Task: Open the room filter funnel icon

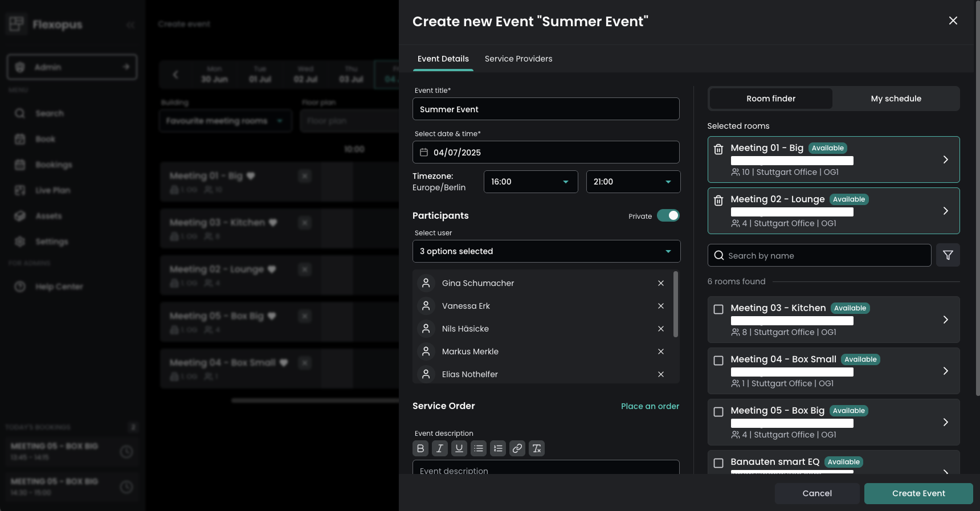Action: [x=948, y=255]
